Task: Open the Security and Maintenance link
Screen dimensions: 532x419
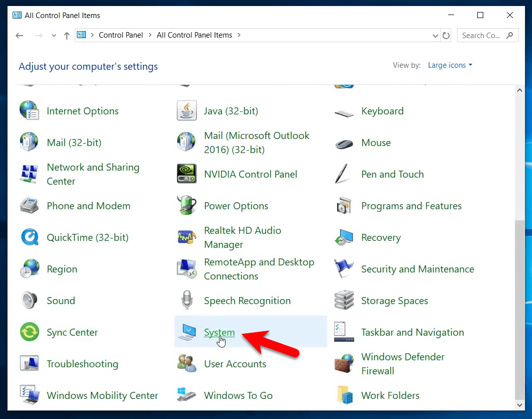Action: tap(417, 269)
